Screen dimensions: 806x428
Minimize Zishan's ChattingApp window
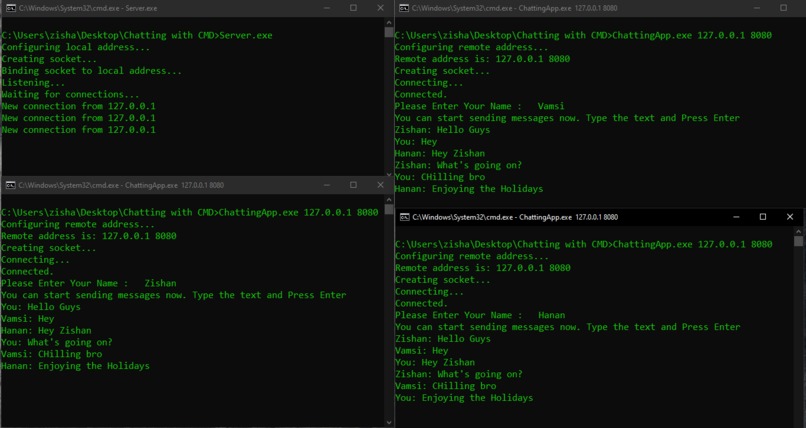click(x=327, y=185)
